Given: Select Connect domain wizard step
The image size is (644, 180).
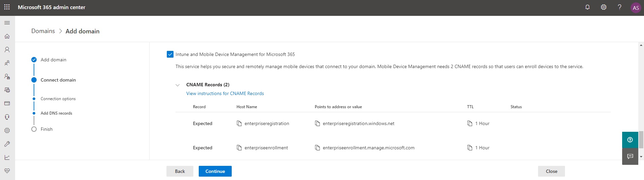Looking at the screenshot, I should pos(58,80).
